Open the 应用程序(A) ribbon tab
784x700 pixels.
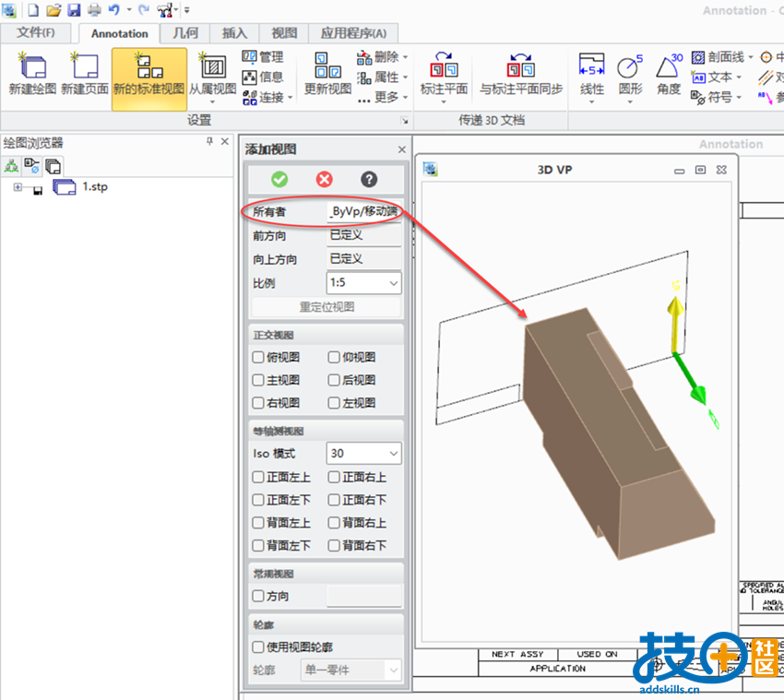click(x=353, y=33)
